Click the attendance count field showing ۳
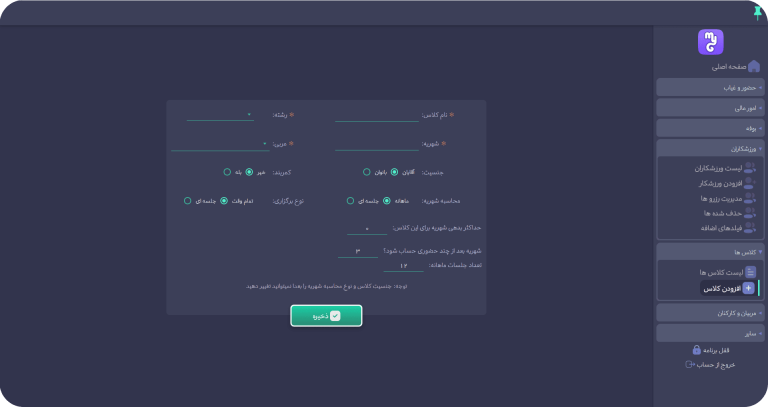The width and height of the screenshot is (768, 407). point(358,251)
